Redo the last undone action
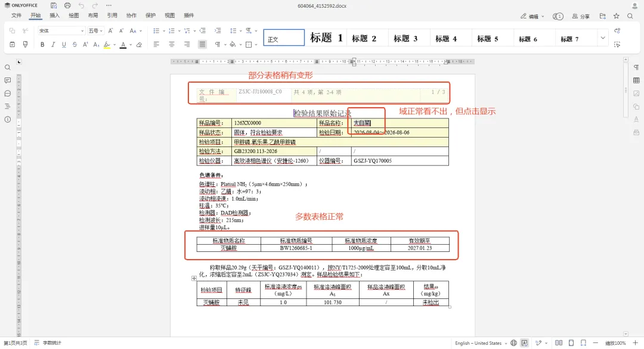This screenshot has height=349, width=644. coord(95,5)
